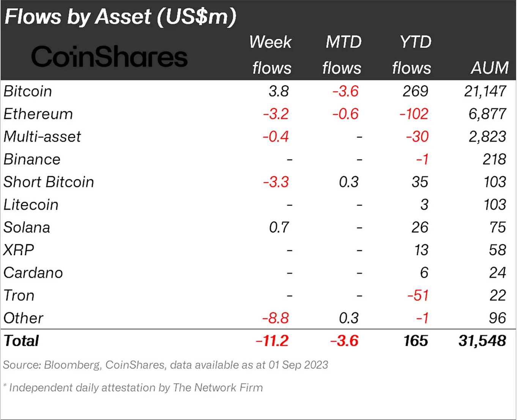Image resolution: width=517 pixels, height=420 pixels.
Task: Click the Total AUM value 31,548
Action: tap(482, 341)
